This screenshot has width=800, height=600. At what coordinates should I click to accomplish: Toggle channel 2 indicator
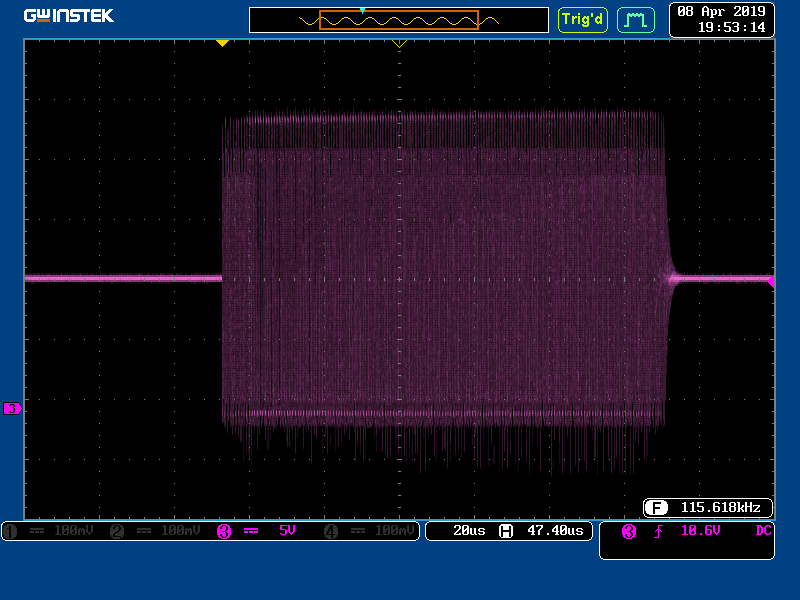coord(117,531)
